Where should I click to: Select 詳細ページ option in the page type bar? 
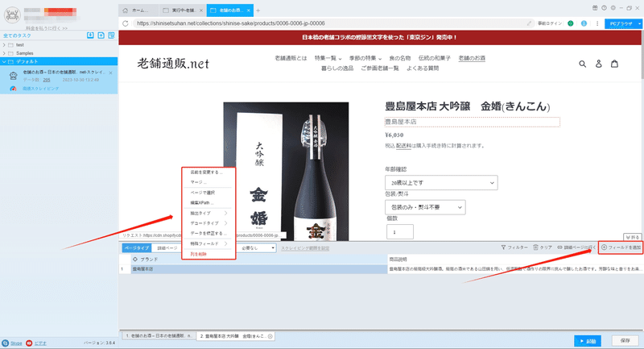(167, 248)
